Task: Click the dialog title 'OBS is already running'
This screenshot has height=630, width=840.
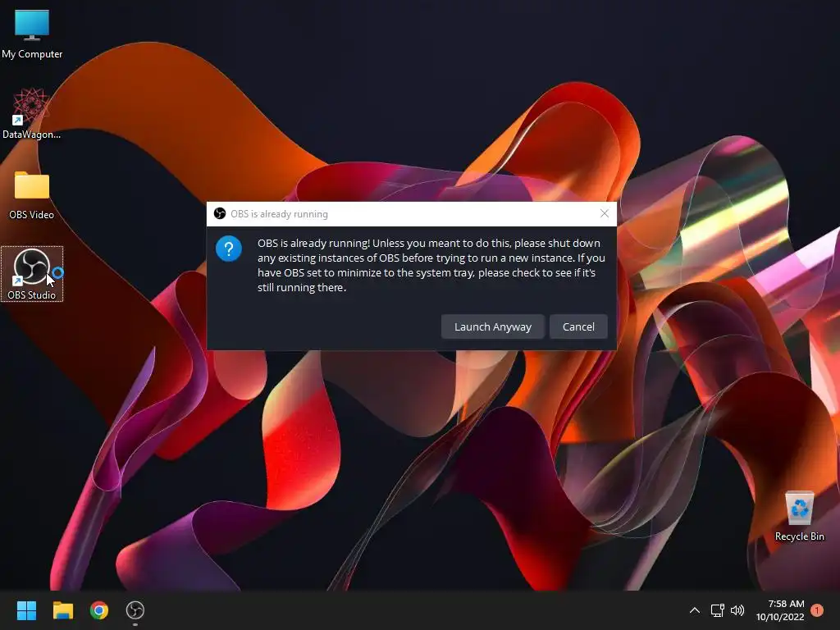Action: coord(279,214)
